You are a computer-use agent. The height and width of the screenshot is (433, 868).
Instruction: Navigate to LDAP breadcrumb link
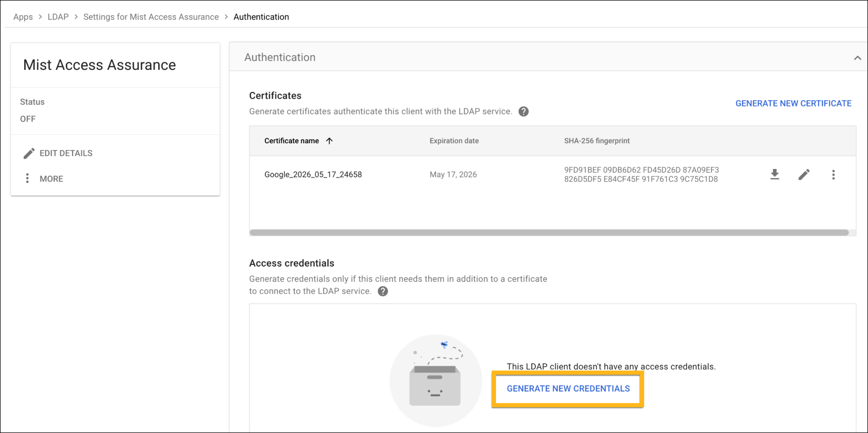pyautogui.click(x=58, y=17)
